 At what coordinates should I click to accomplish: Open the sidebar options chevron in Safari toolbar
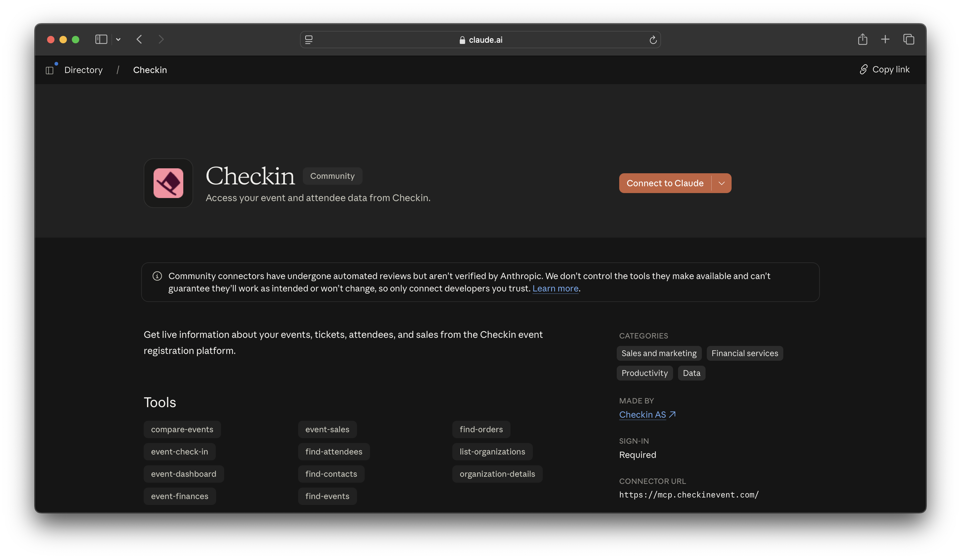pos(118,39)
